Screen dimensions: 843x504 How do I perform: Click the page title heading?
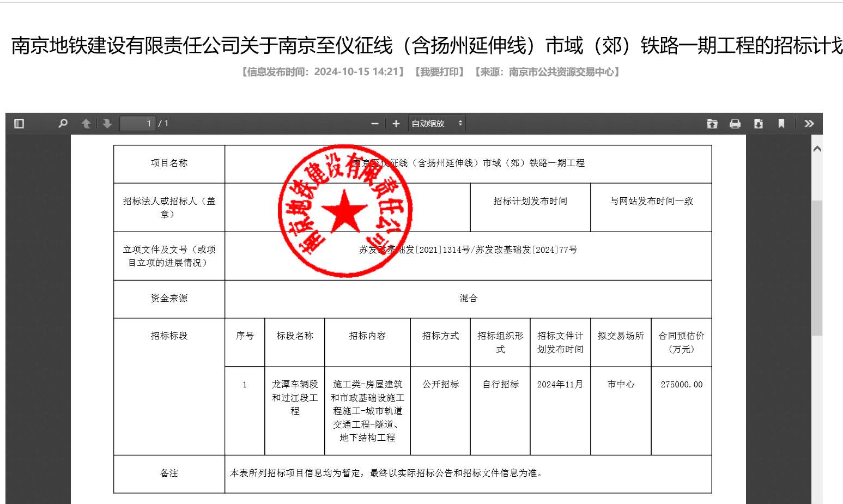pyautogui.click(x=427, y=46)
